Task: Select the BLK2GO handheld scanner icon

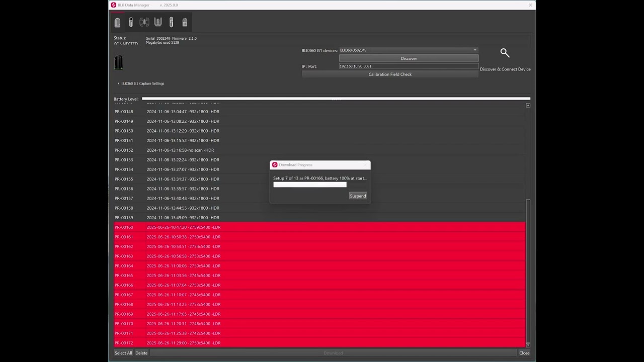Action: click(131, 22)
